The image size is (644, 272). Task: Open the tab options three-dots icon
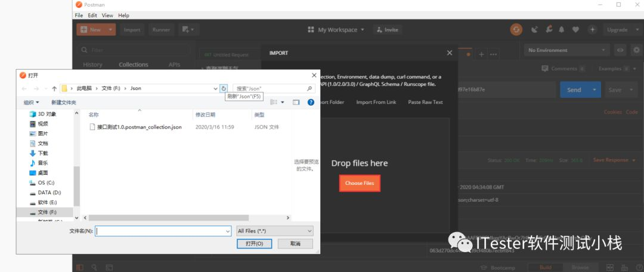click(494, 54)
